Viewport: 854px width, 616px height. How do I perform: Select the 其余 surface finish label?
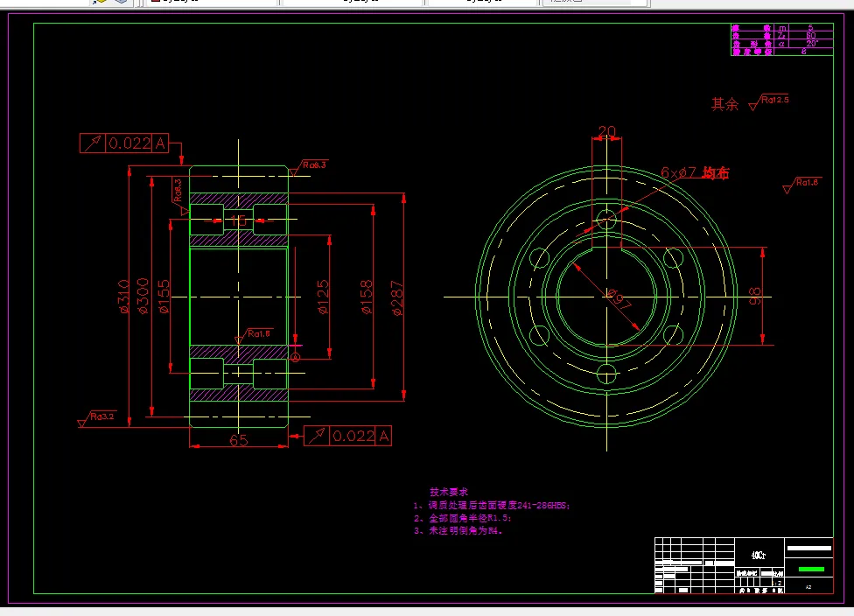tap(724, 104)
